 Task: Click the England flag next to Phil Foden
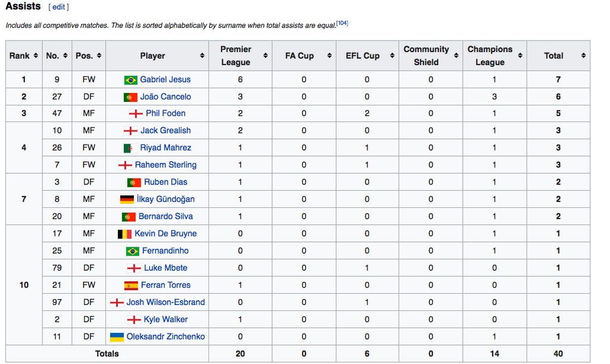coord(136,114)
